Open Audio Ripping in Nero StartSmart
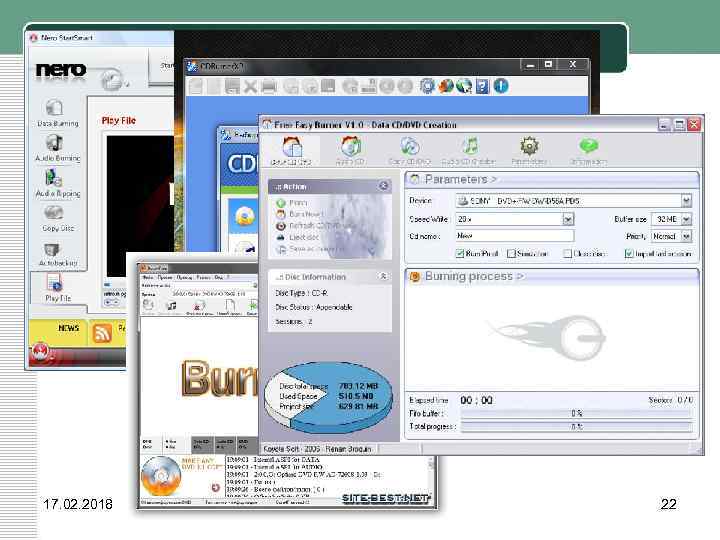The width and height of the screenshot is (720, 540). (57, 184)
